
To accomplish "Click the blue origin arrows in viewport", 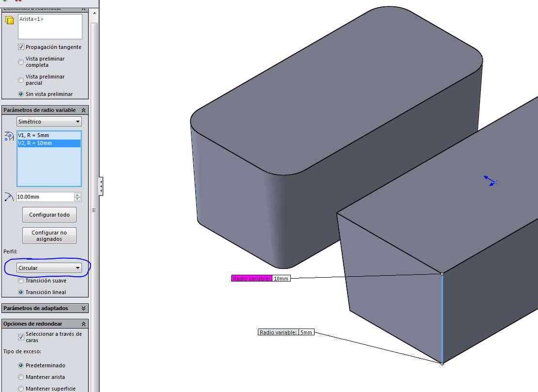I will click(x=491, y=181).
